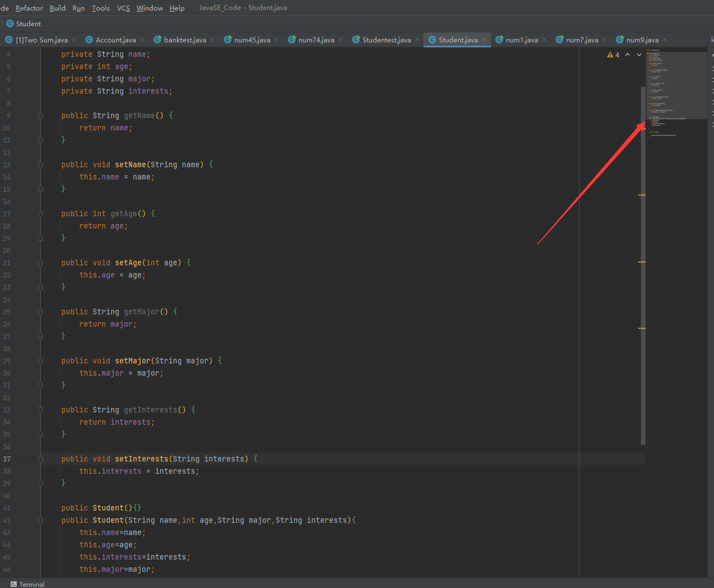Click the fold end marker on line 39
The width and height of the screenshot is (714, 588).
[40, 483]
